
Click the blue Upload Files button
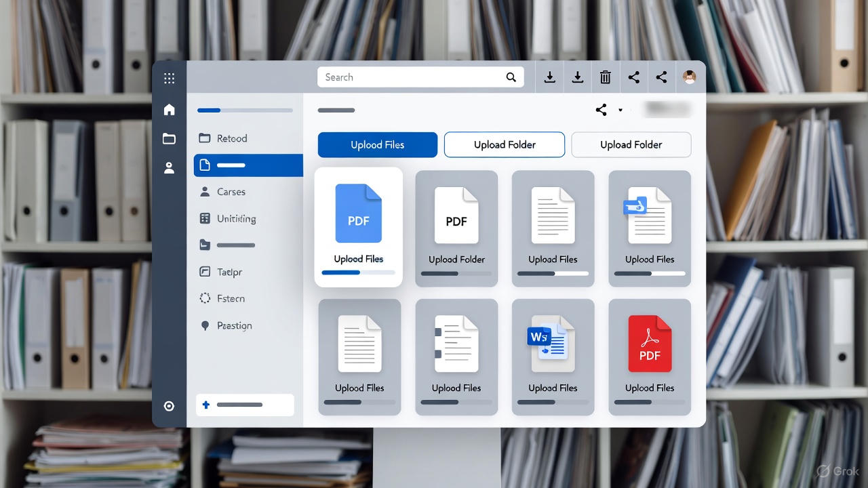tap(378, 144)
